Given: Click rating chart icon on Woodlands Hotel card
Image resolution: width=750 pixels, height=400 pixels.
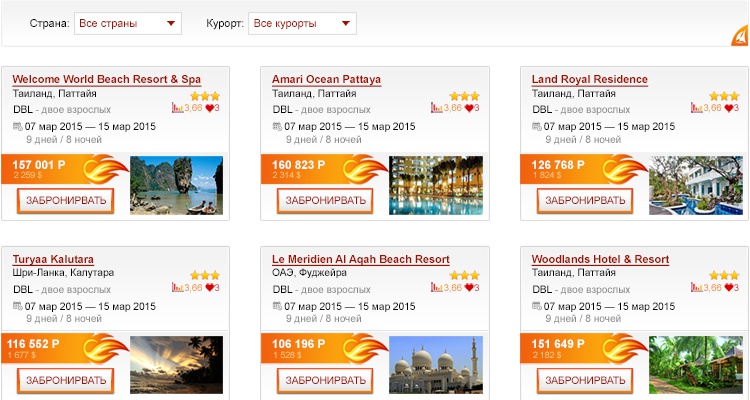Looking at the screenshot, I should pyautogui.click(x=696, y=288).
